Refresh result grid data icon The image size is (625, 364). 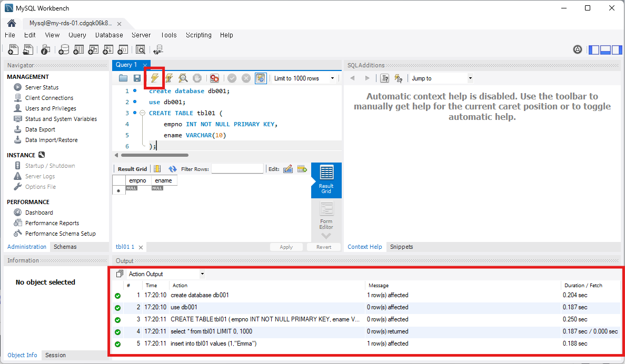(172, 169)
